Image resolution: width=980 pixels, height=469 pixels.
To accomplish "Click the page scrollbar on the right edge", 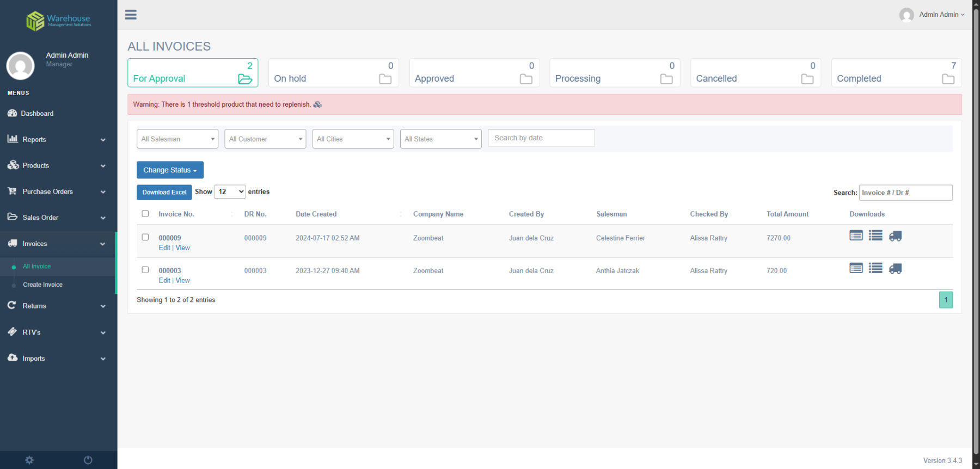I will click(976, 234).
